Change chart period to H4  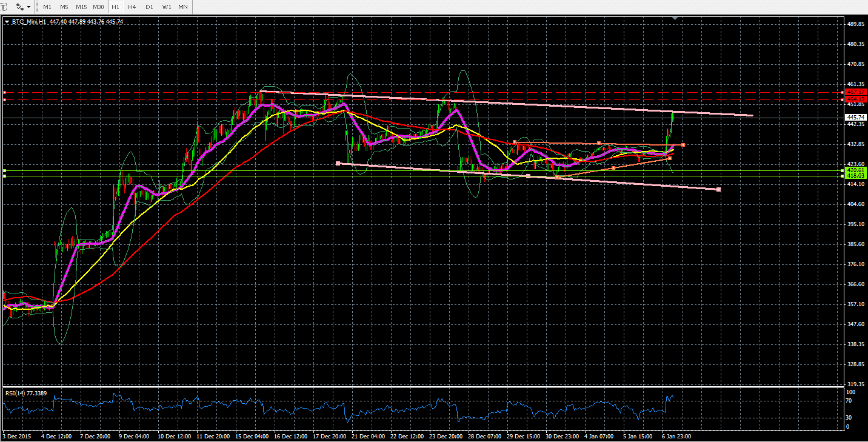pyautogui.click(x=132, y=7)
